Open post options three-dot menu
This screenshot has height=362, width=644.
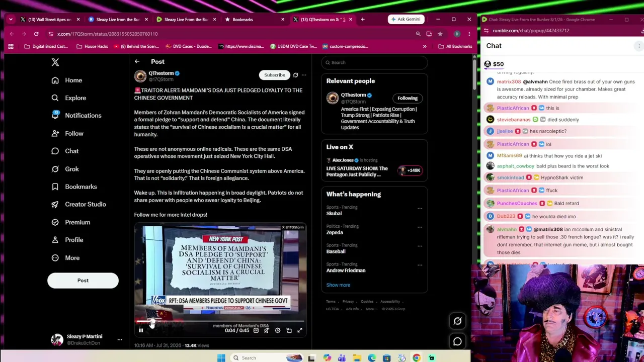tap(304, 75)
